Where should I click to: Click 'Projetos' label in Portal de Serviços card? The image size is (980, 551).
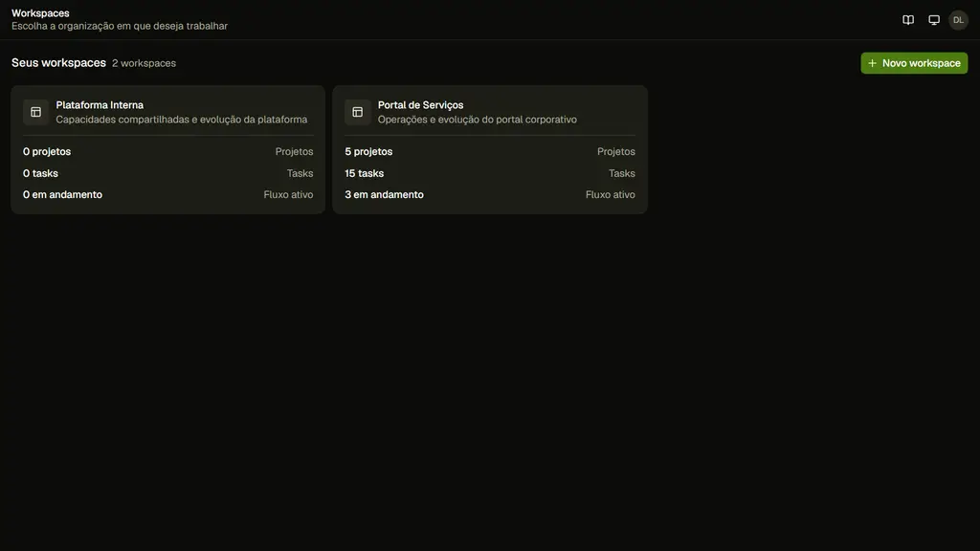click(615, 152)
